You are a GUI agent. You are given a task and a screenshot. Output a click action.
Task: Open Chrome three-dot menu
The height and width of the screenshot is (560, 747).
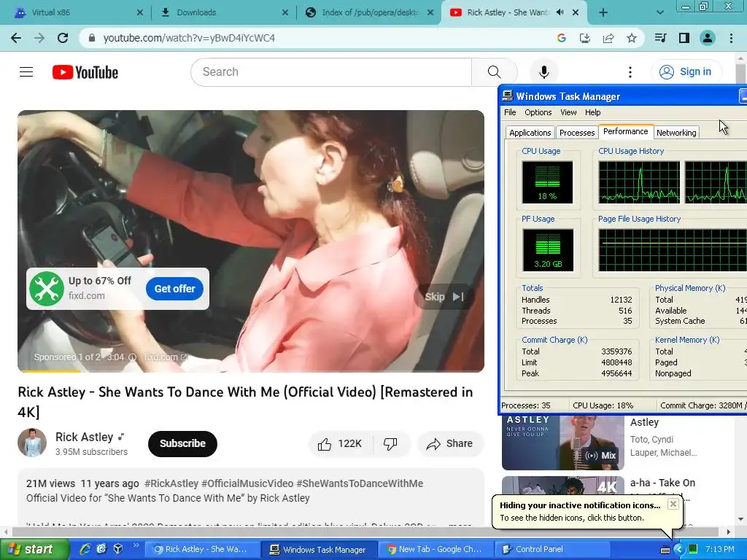click(x=731, y=38)
